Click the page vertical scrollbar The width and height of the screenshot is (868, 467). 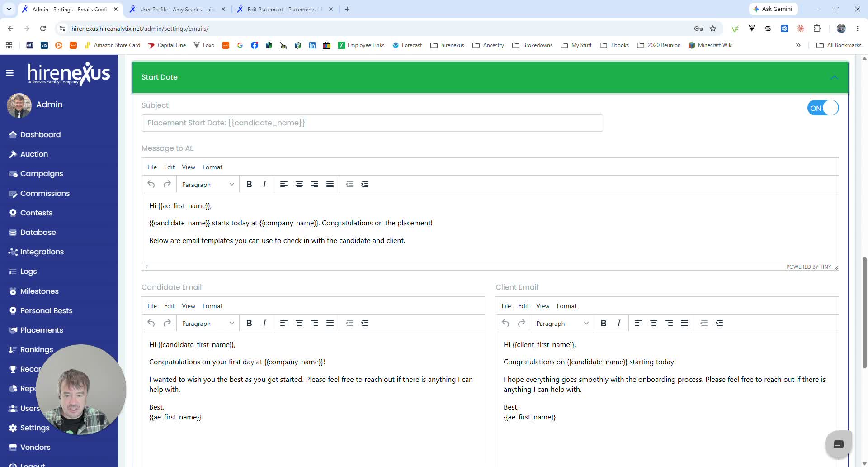pos(864,312)
